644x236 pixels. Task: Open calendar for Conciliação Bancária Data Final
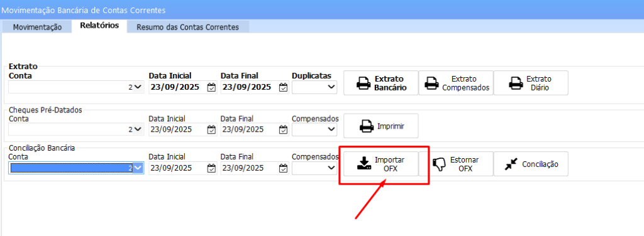click(x=283, y=168)
